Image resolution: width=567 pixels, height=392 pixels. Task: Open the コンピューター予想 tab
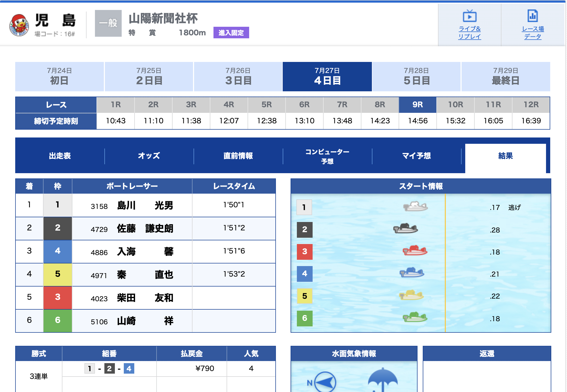(327, 156)
